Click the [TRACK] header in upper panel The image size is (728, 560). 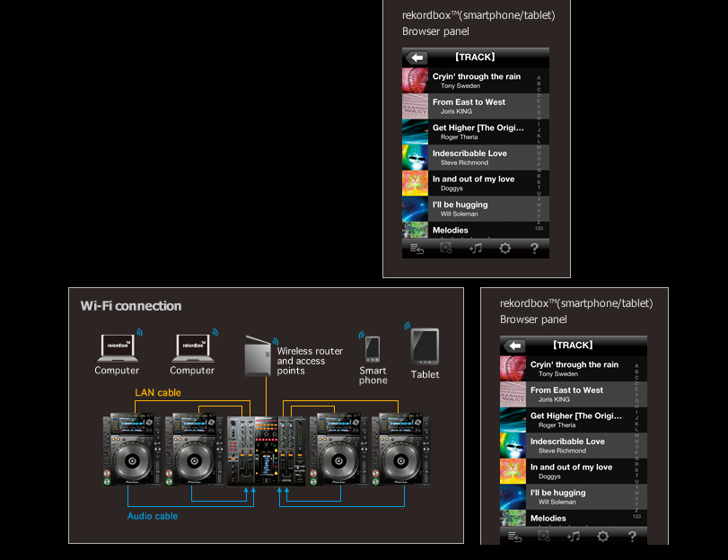tap(475, 57)
